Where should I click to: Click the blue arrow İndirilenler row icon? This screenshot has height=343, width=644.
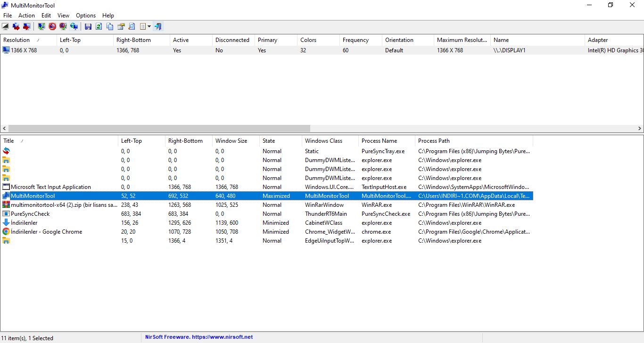point(6,223)
